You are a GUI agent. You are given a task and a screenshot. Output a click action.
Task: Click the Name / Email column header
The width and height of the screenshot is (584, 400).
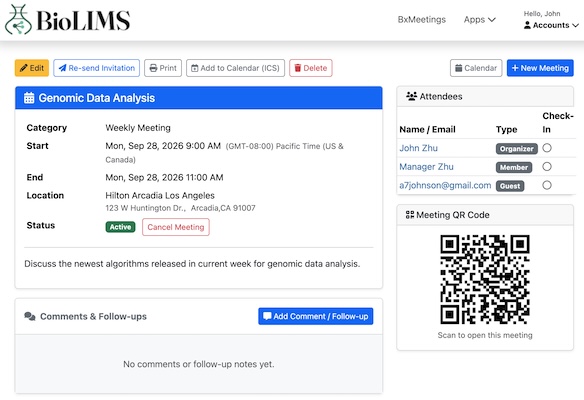[427, 129]
